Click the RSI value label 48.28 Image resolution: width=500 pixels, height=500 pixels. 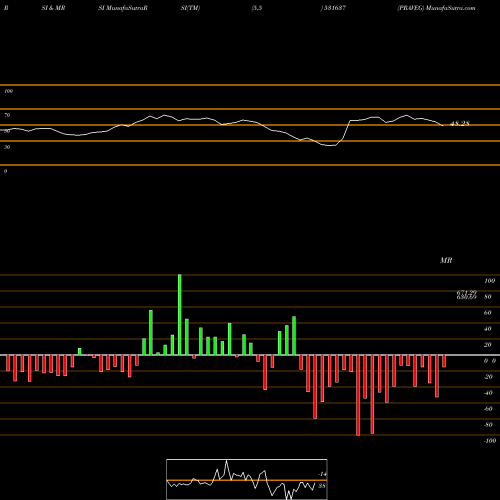[x=460, y=124]
